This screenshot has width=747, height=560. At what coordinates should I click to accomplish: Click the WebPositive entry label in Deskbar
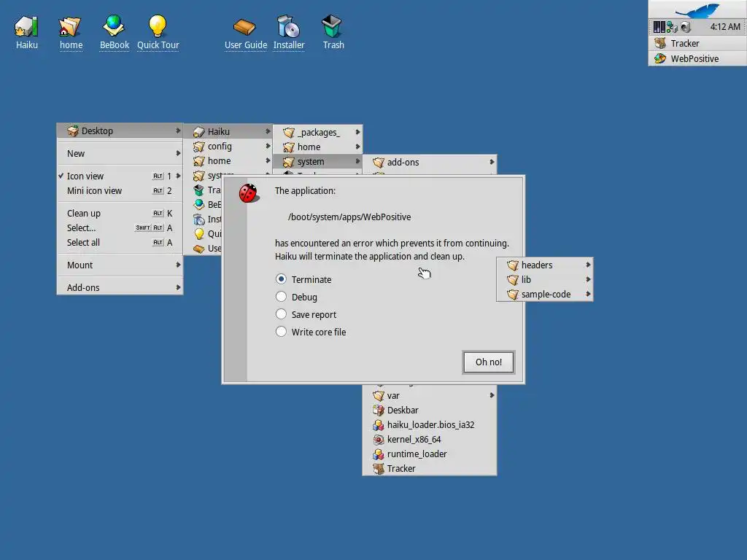pyautogui.click(x=694, y=58)
